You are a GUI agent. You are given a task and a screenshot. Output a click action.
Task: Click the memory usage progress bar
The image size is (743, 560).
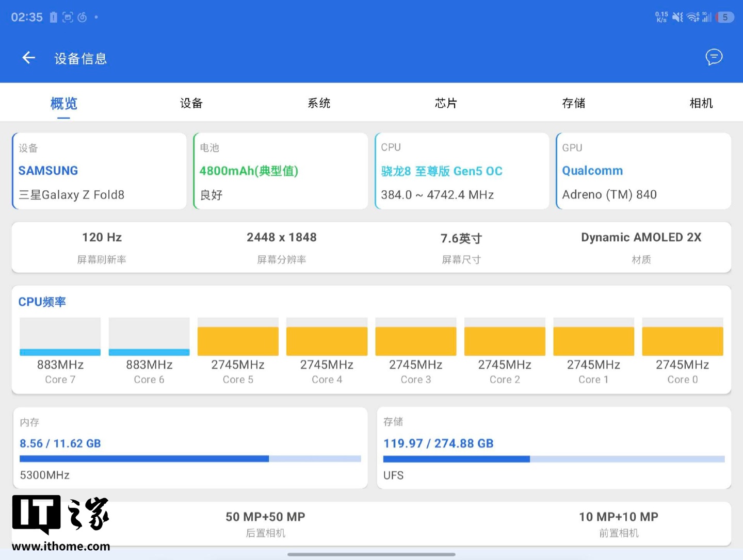point(190,458)
